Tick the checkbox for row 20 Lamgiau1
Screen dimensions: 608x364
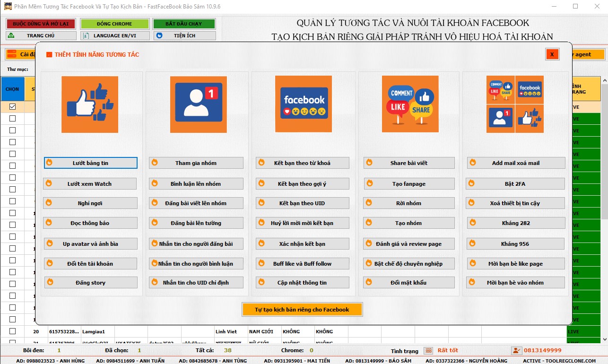tap(12, 331)
